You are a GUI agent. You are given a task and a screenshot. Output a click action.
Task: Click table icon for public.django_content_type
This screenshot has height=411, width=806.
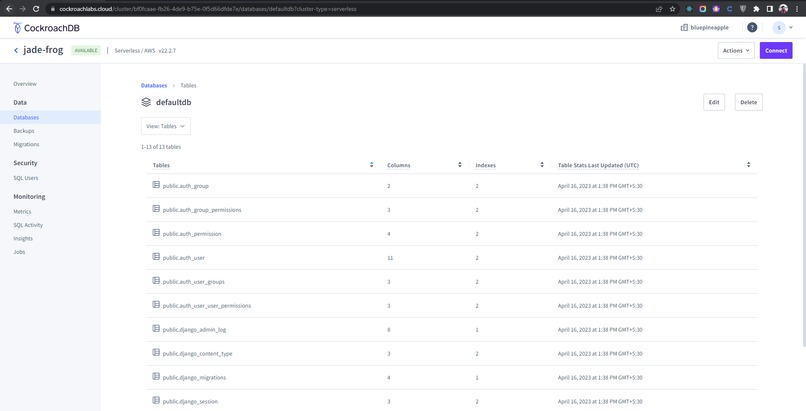pos(156,353)
